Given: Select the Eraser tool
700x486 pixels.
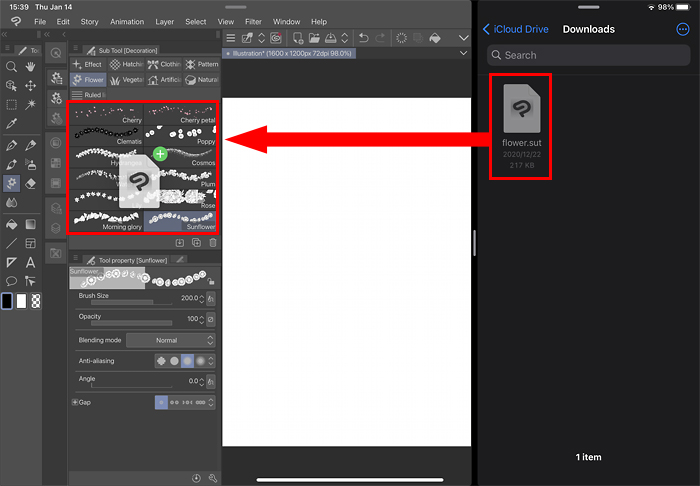Looking at the screenshot, I should pos(31,183).
